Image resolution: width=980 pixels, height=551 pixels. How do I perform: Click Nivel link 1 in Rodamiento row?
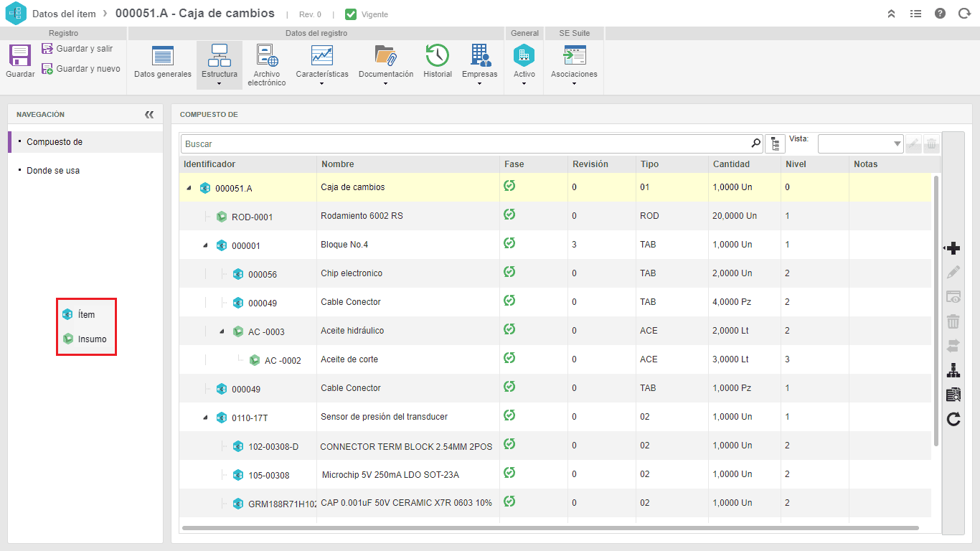pyautogui.click(x=787, y=216)
